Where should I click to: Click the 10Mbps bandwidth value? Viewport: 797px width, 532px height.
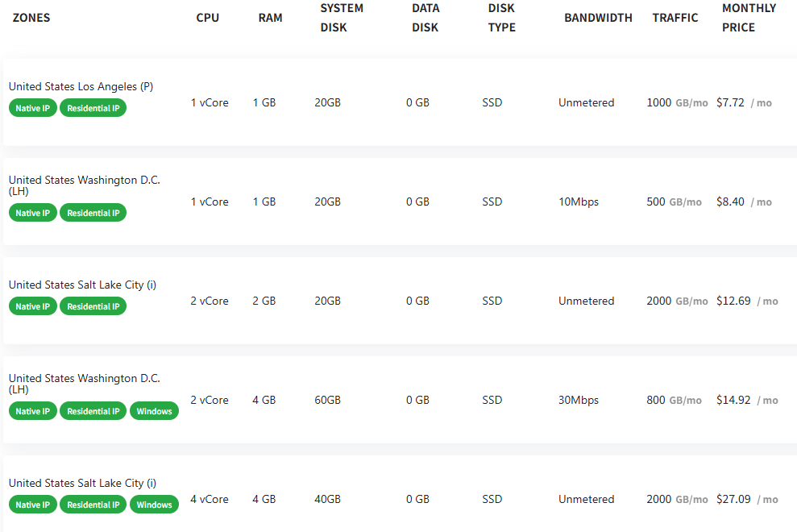pos(579,202)
